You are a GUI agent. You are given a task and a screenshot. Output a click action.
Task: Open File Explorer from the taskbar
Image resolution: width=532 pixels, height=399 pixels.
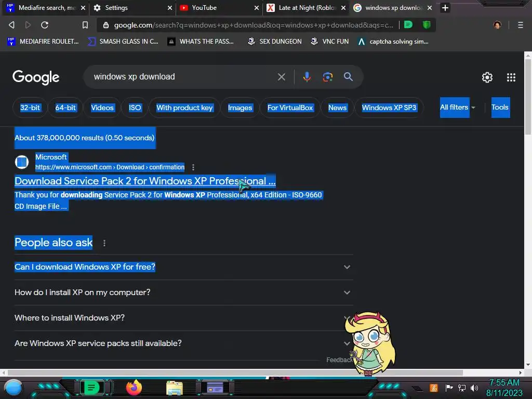(x=175, y=389)
